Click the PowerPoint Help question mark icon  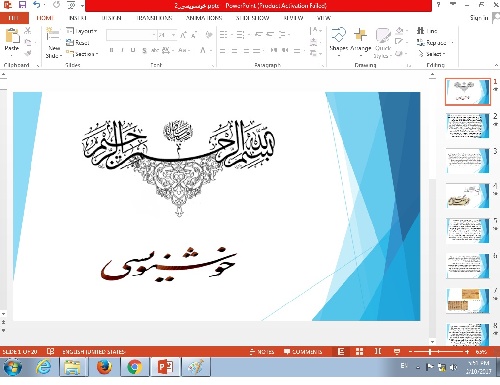(438, 5)
